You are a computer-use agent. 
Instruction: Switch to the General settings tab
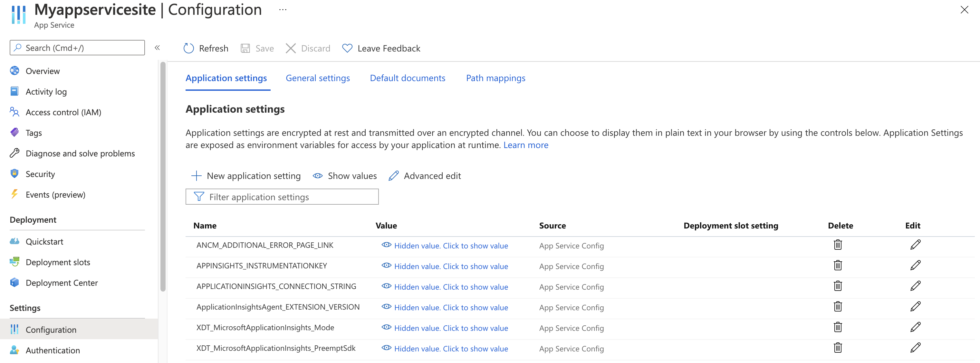pos(318,78)
